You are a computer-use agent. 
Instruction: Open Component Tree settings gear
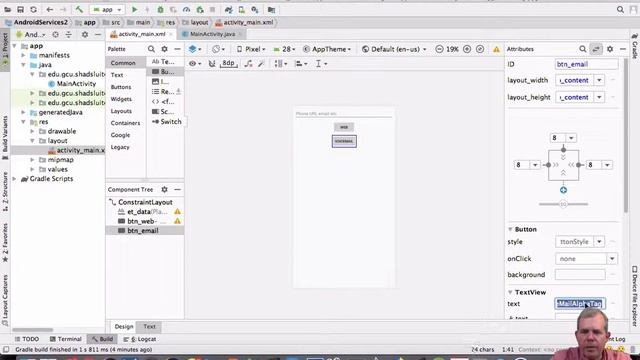click(164, 189)
